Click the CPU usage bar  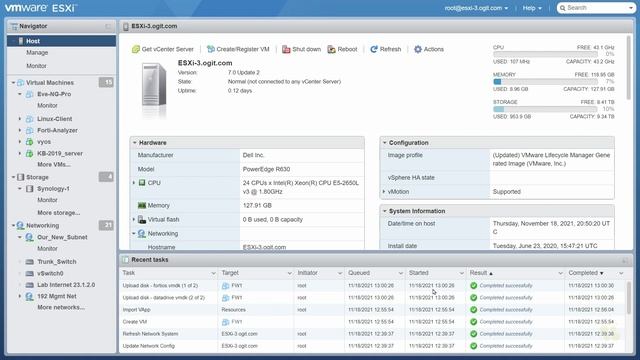tap(545, 54)
